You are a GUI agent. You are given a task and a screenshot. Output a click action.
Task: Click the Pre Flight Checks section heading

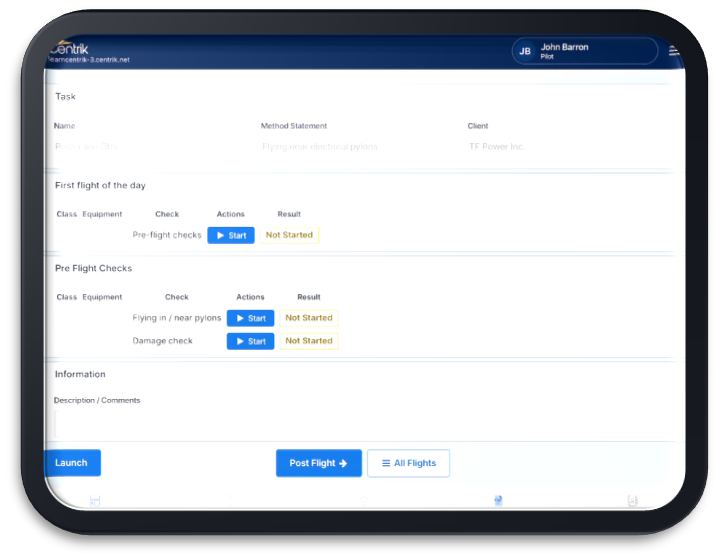click(x=93, y=268)
